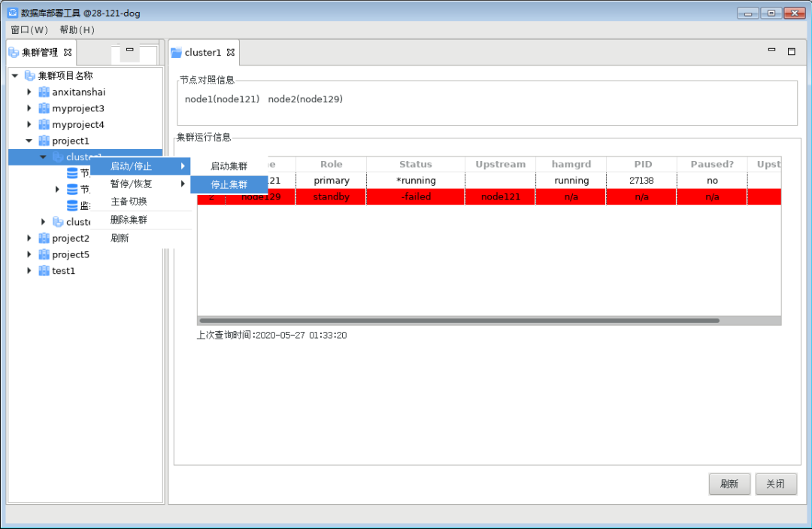812x529 pixels.
Task: Expand the myproject3 project node
Action: 29,108
